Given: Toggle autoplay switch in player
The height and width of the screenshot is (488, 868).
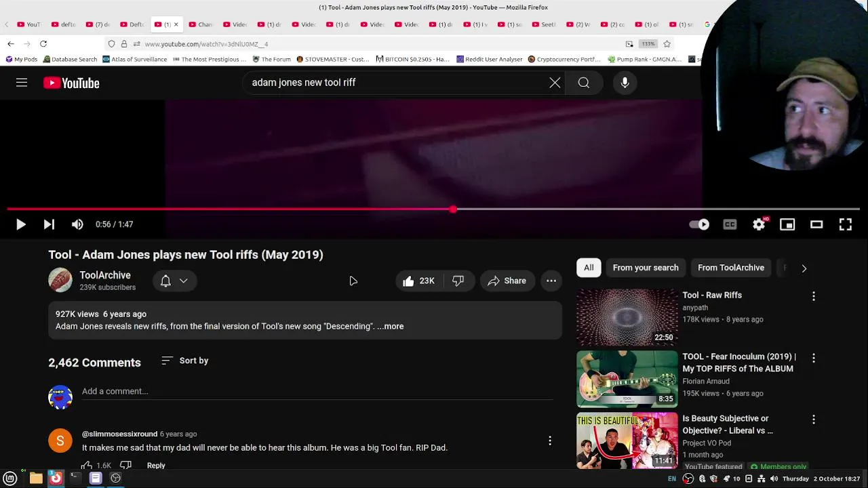Looking at the screenshot, I should point(699,224).
